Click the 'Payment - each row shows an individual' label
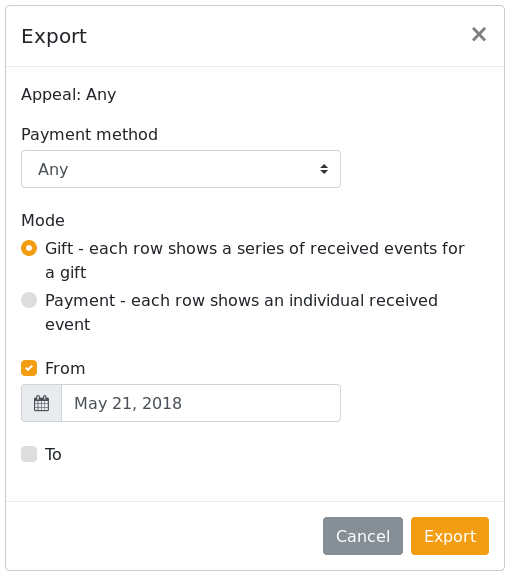 pyautogui.click(x=241, y=312)
